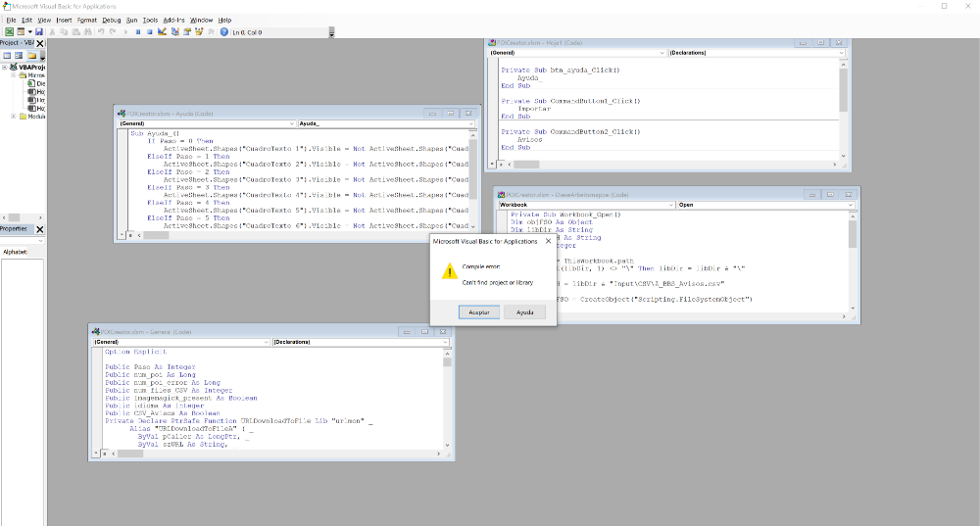The width and height of the screenshot is (980, 526).
Task: Click the Find binoculars toolbar icon
Action: point(87,32)
